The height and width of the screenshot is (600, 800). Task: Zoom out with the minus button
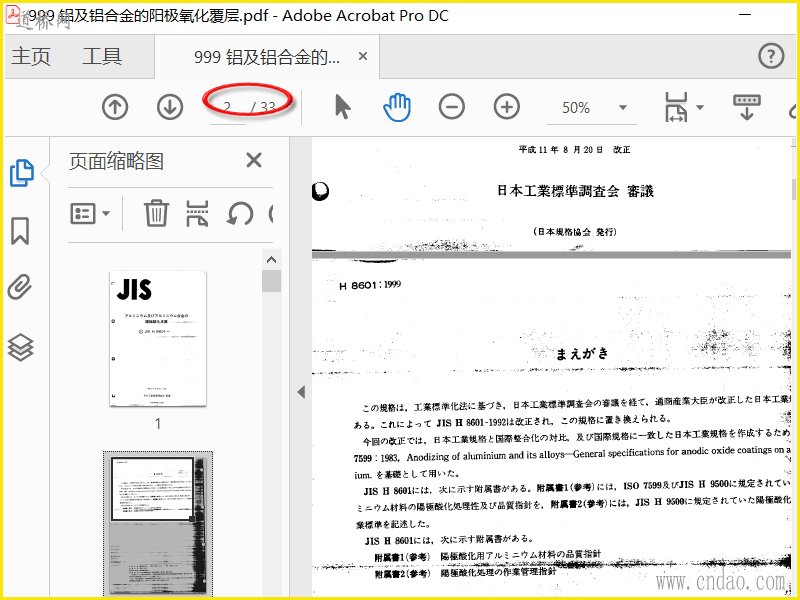click(452, 108)
